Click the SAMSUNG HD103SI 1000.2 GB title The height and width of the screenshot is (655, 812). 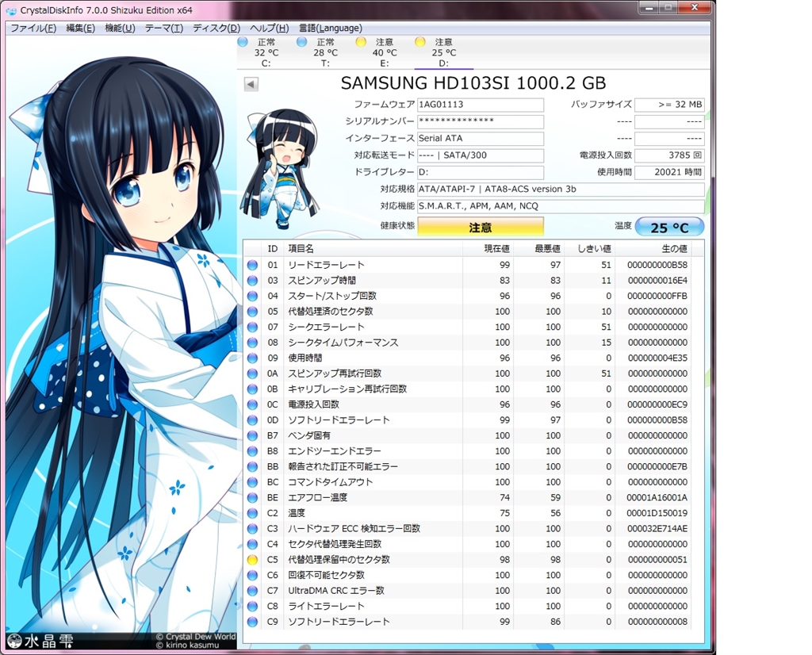pos(473,83)
